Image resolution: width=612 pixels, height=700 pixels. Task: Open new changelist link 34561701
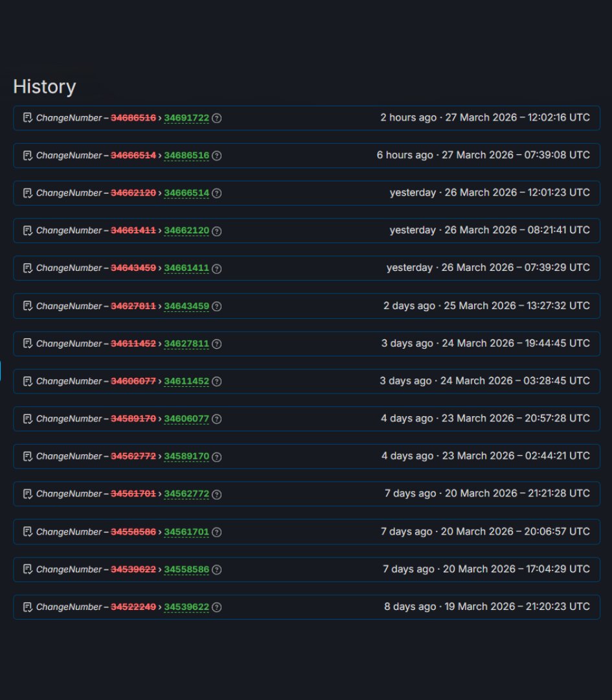(187, 531)
